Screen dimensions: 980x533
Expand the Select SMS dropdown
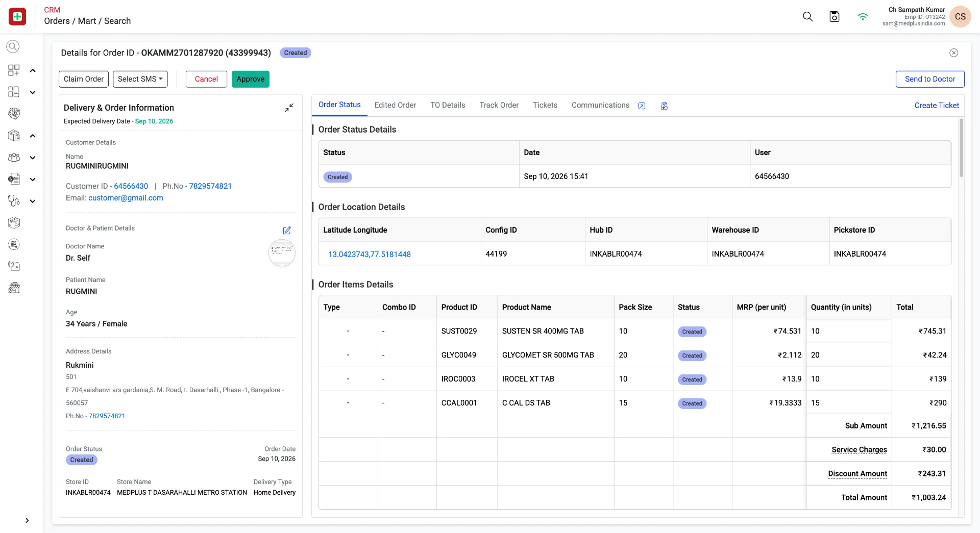point(140,79)
